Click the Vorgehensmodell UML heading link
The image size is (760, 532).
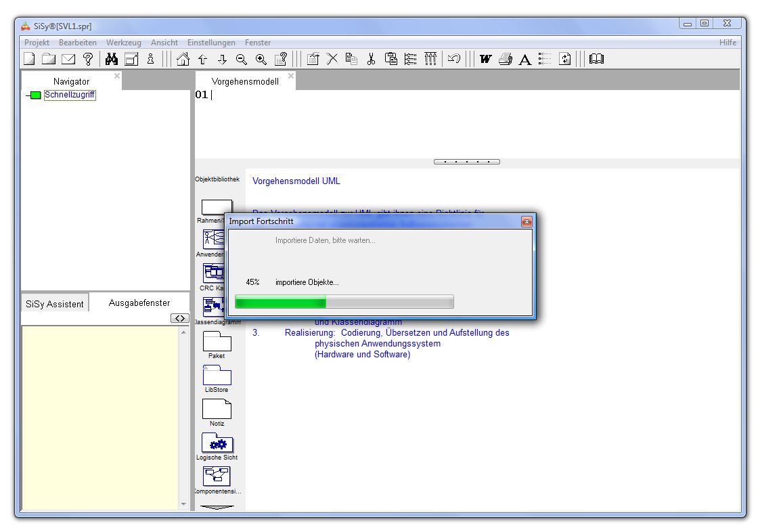296,181
